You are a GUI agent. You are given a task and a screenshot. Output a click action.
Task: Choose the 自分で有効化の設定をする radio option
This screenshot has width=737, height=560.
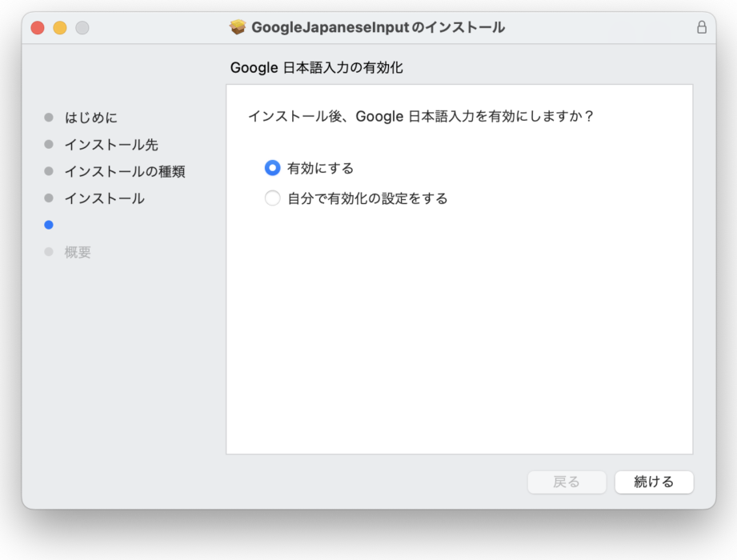pyautogui.click(x=273, y=198)
